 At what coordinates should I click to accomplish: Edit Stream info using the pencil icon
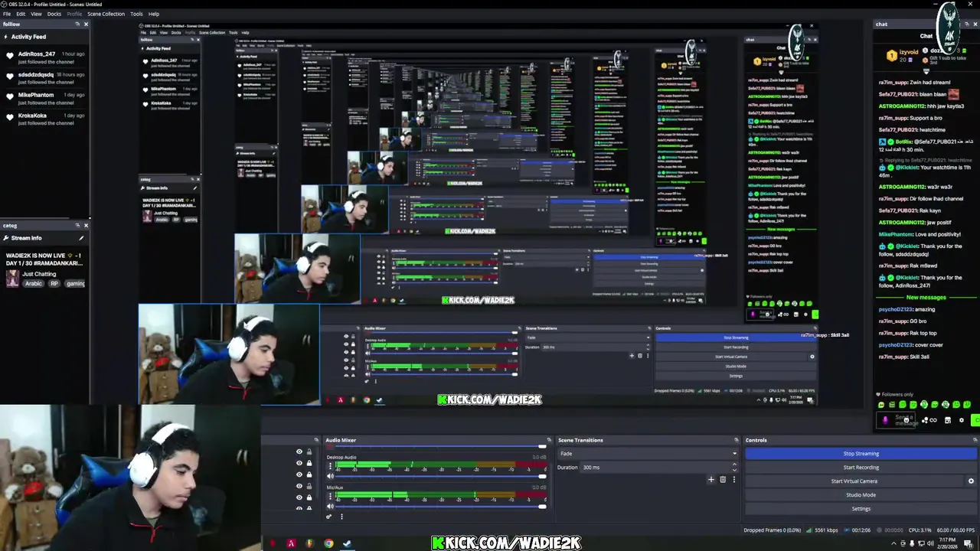pyautogui.click(x=81, y=238)
